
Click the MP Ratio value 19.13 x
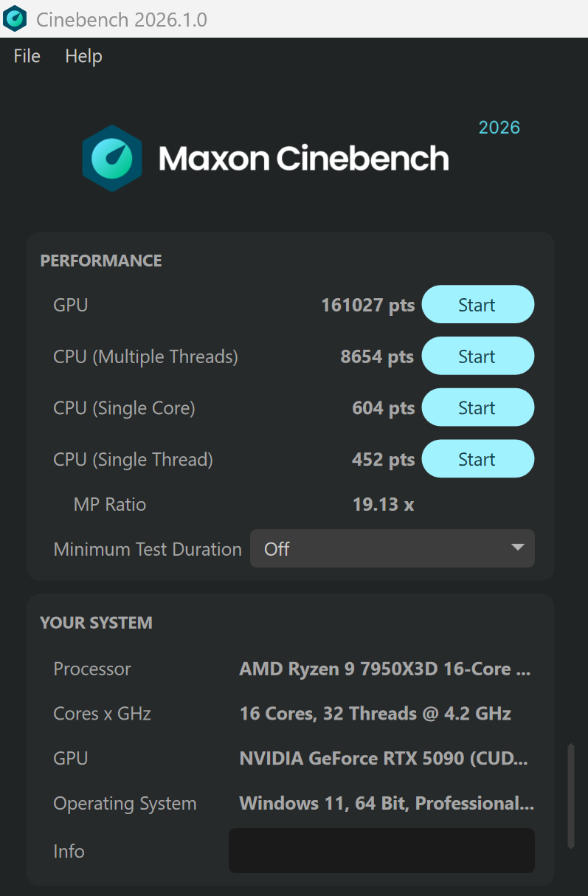tap(384, 504)
